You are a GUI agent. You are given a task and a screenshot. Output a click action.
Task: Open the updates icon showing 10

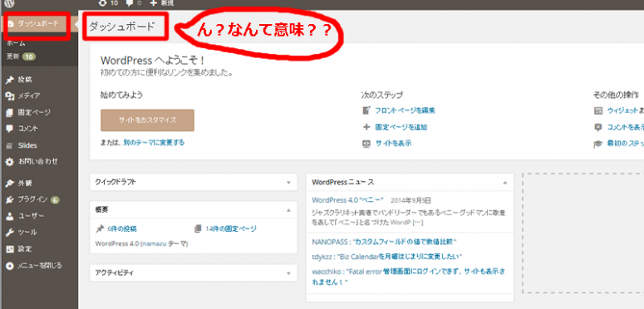pyautogui.click(x=103, y=2)
